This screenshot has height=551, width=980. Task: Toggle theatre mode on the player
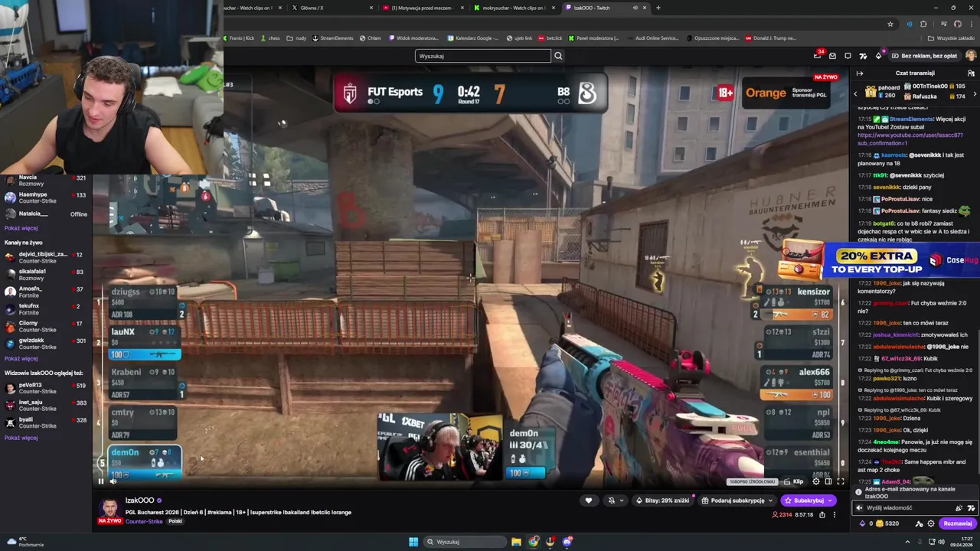tap(828, 481)
